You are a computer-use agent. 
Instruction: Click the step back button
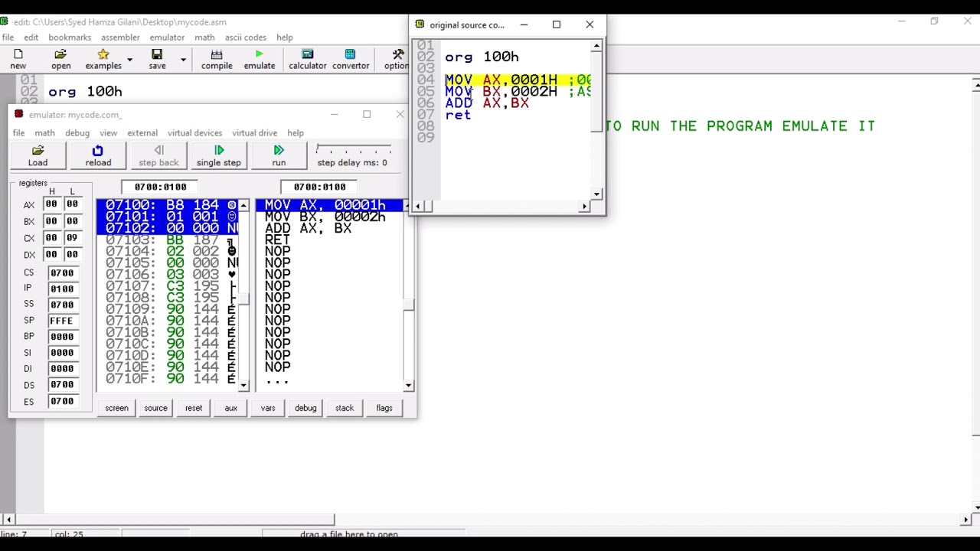tap(158, 155)
